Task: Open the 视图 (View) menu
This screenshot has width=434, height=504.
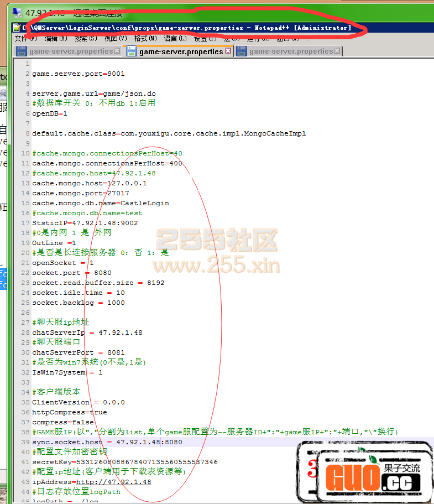Action: pyautogui.click(x=115, y=38)
